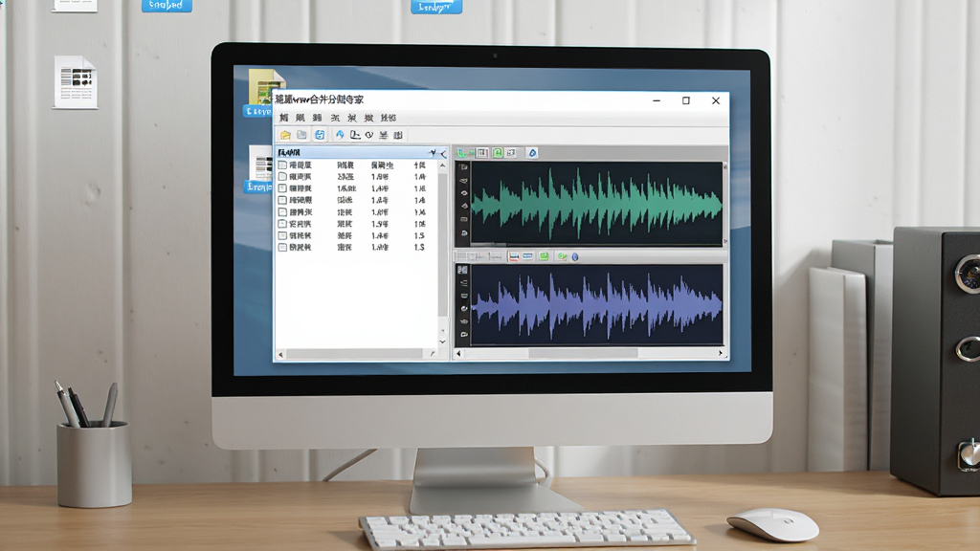Screen dimensions: 980x551
Task: Click the red icon in the toolbar between the waveforms
Action: coord(514,256)
